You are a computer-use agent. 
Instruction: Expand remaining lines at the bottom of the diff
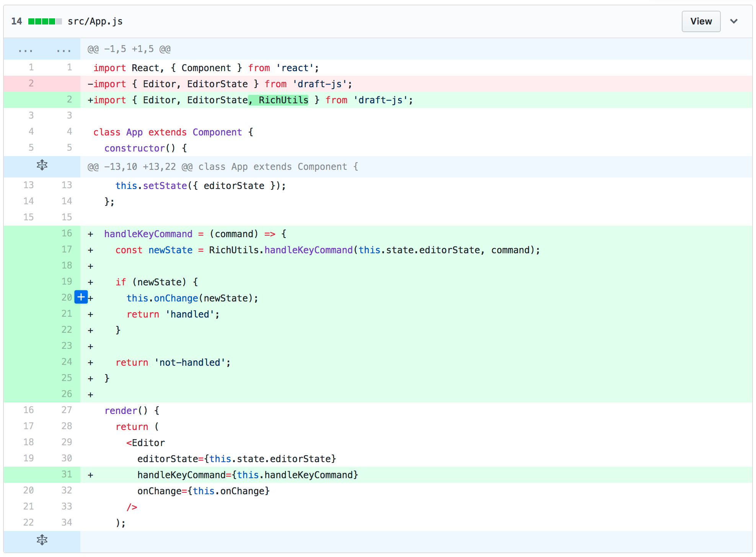(x=42, y=541)
